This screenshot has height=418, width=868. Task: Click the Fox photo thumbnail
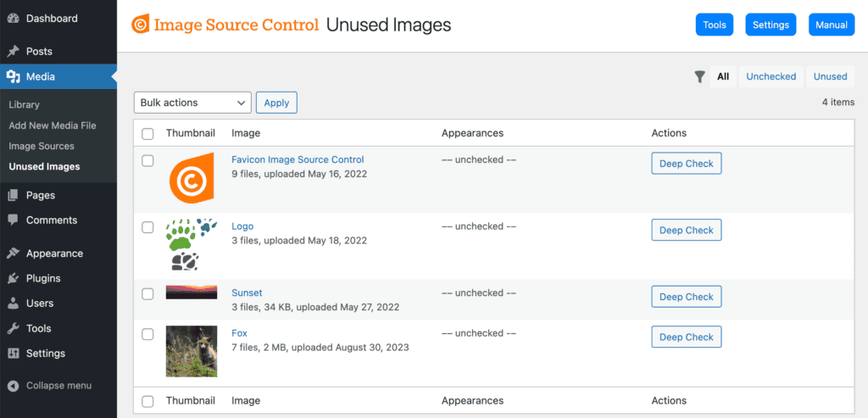[192, 351]
